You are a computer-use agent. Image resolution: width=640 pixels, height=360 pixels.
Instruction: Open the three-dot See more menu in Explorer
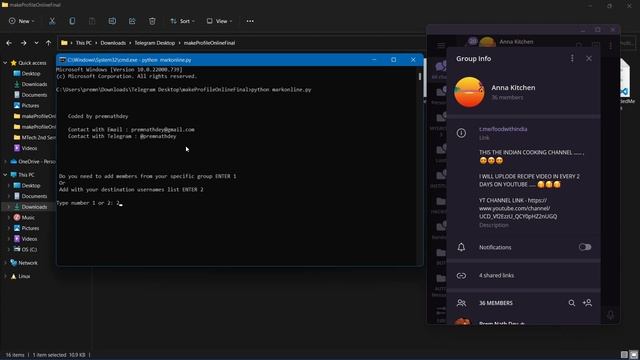coord(250,21)
